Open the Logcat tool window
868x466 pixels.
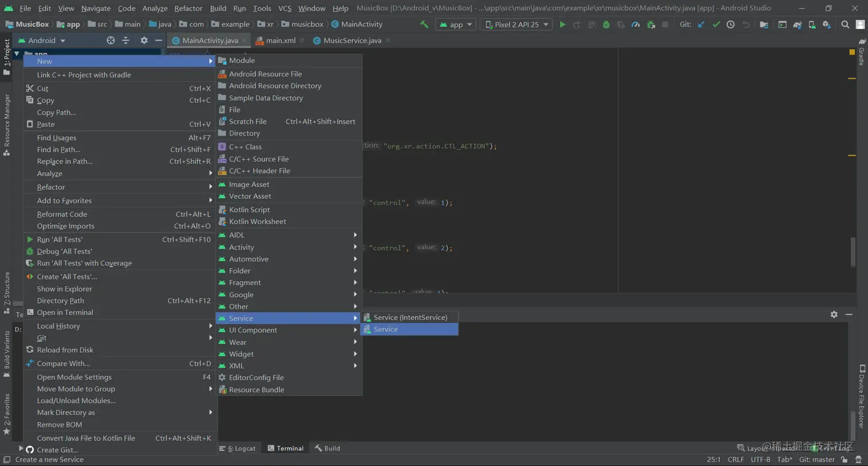click(242, 448)
